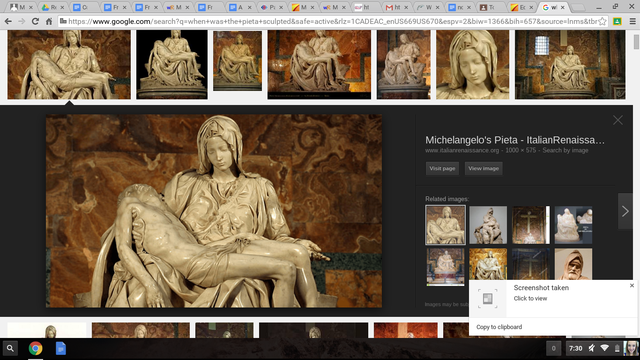Screen dimensions: 640x360
Task: Open the notification counter showing 0
Action: [x=553, y=348]
